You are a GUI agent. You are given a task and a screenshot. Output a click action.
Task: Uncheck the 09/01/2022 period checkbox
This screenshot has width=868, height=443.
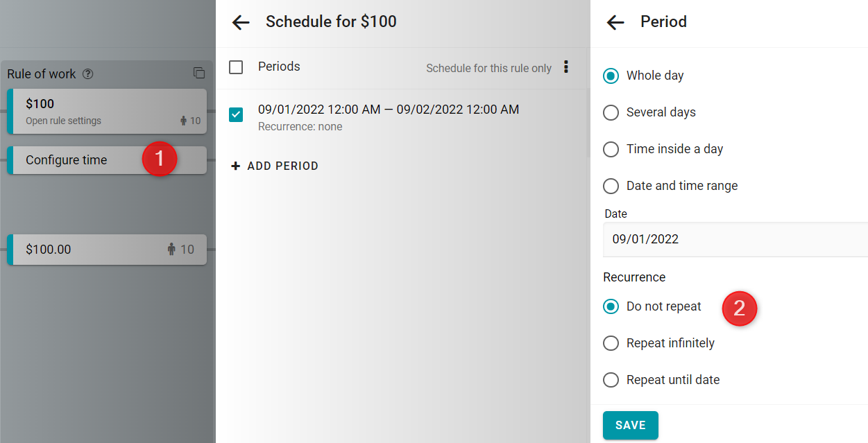click(236, 114)
